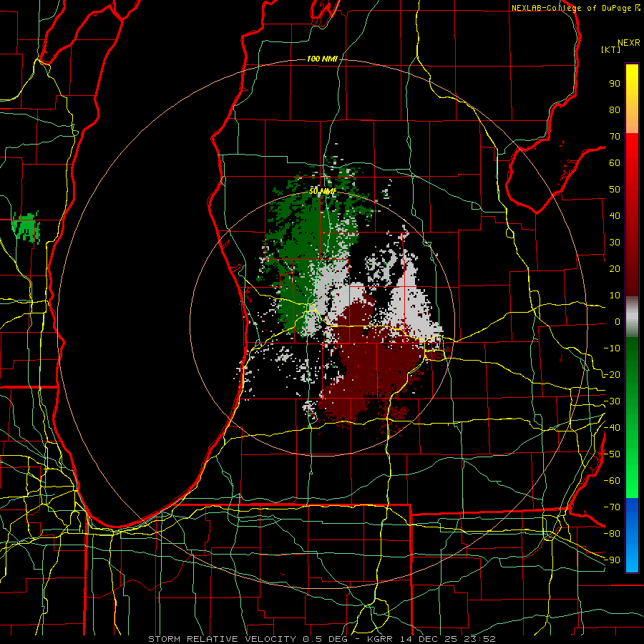This screenshot has width=644, height=644.
Task: Click the NEXR label above the scale
Action: click(x=628, y=43)
